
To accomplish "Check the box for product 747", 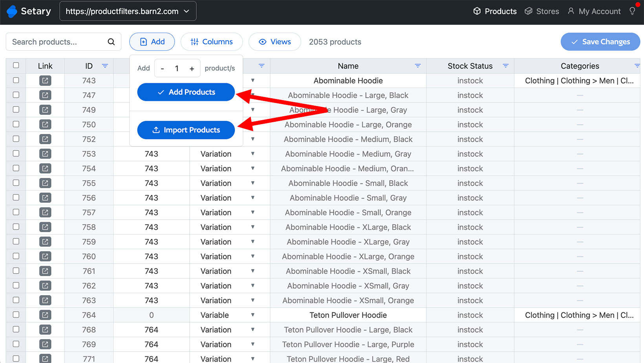I will point(16,95).
